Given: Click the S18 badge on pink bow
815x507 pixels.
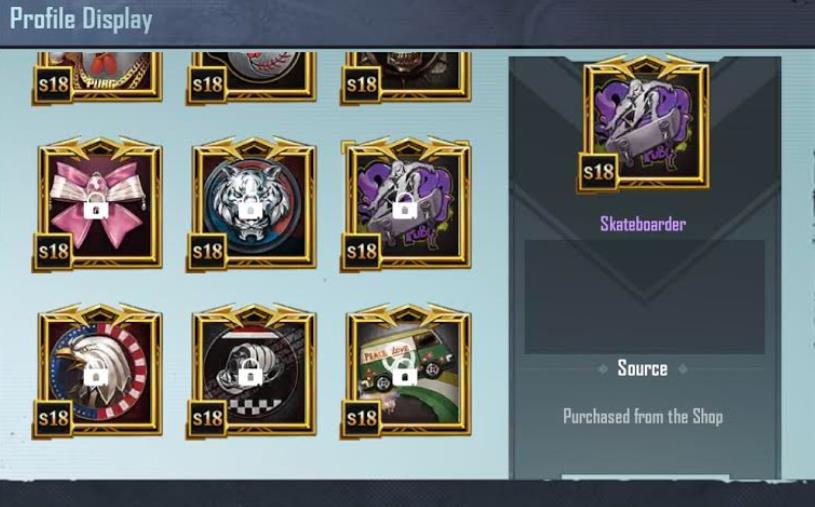Looking at the screenshot, I should [x=54, y=251].
